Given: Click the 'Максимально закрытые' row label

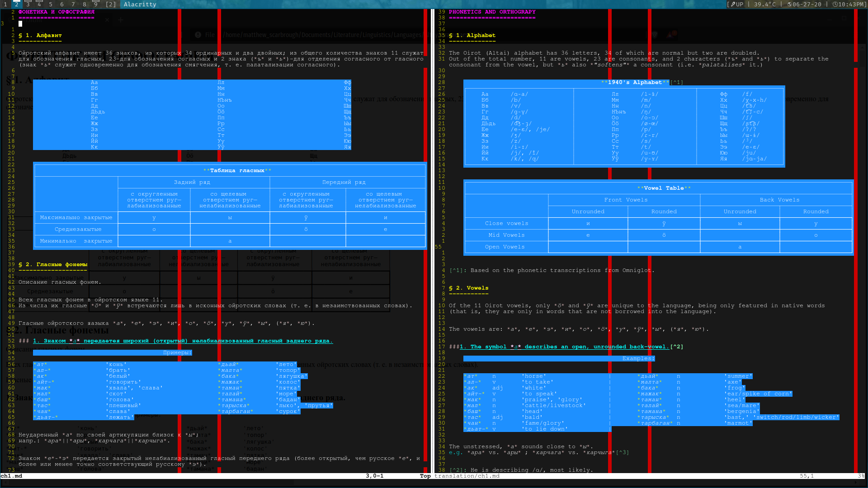Looking at the screenshot, I should click(76, 217).
